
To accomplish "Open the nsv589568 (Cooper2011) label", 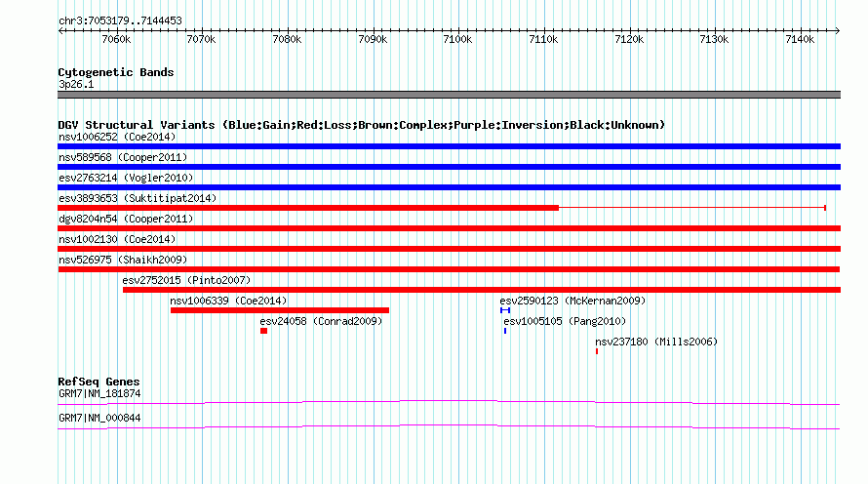I will pyautogui.click(x=123, y=157).
